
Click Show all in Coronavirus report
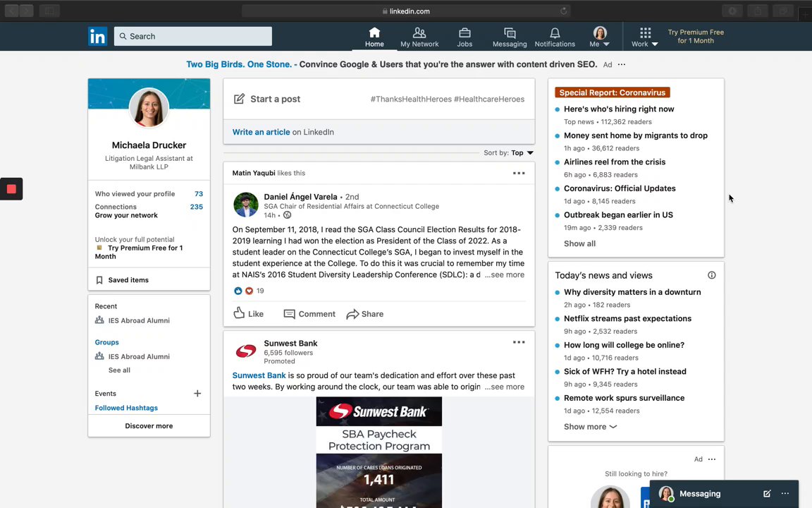pos(579,243)
